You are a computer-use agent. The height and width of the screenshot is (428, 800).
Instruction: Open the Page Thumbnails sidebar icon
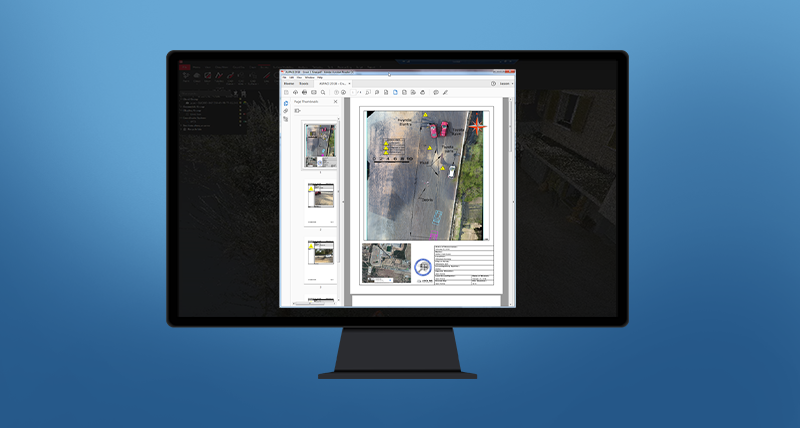tap(285, 103)
